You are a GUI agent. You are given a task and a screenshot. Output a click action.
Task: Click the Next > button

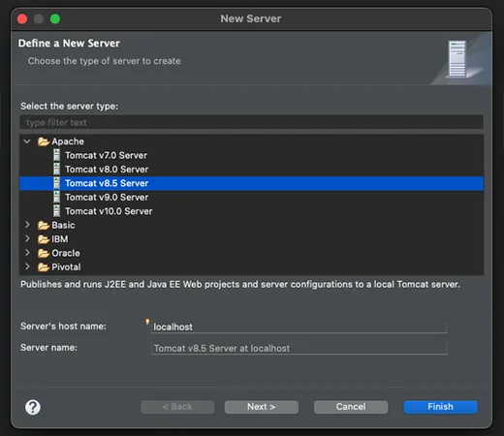(x=262, y=407)
